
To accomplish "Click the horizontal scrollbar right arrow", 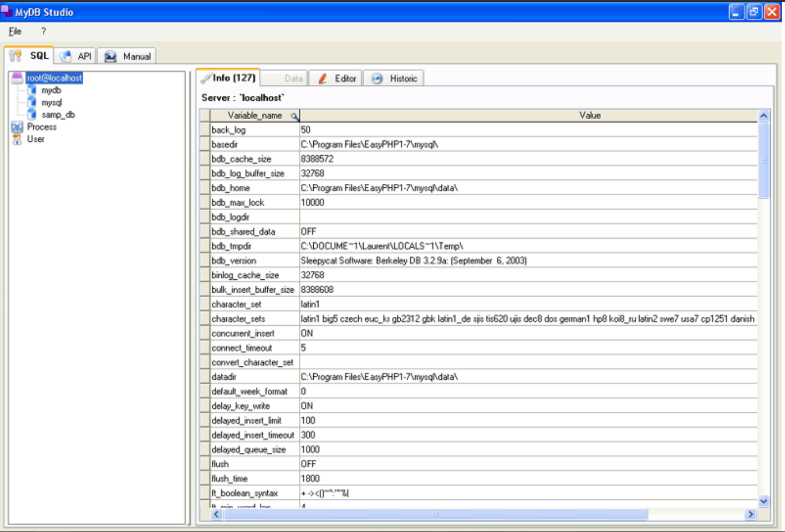I will tap(751, 514).
